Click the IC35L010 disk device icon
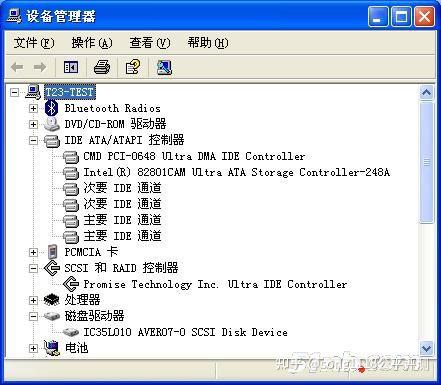 [71, 332]
